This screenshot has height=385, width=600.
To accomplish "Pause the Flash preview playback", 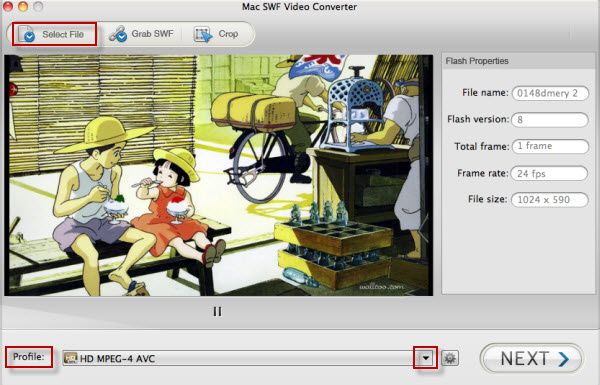I will point(217,312).
